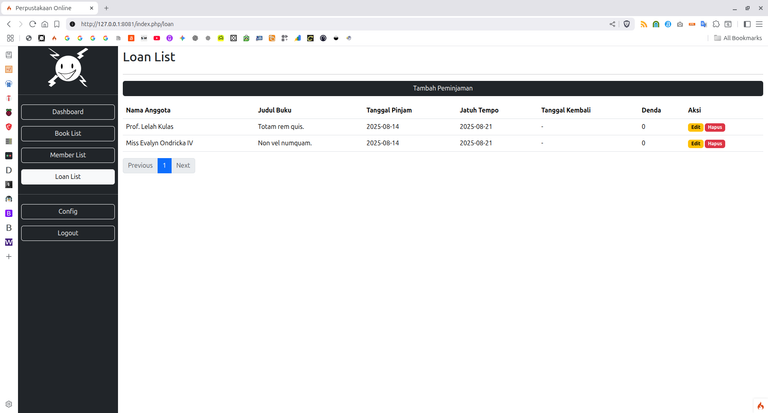Click the 'Nama Anggota' column header
This screenshot has width=768, height=413.
pyautogui.click(x=148, y=110)
